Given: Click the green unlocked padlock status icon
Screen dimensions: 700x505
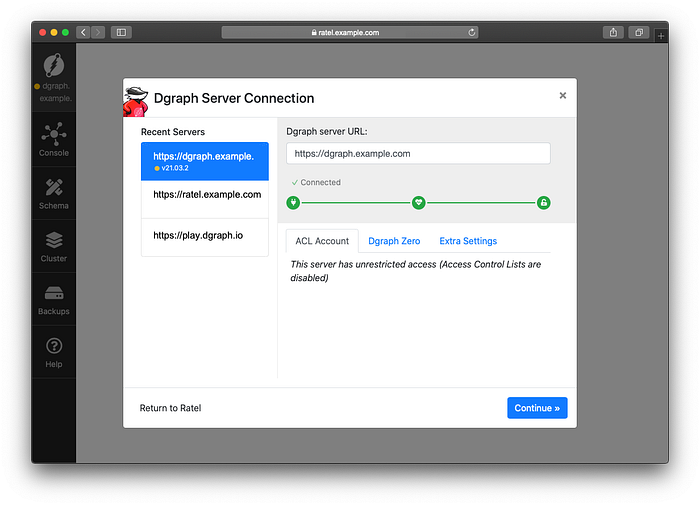Looking at the screenshot, I should pos(543,203).
